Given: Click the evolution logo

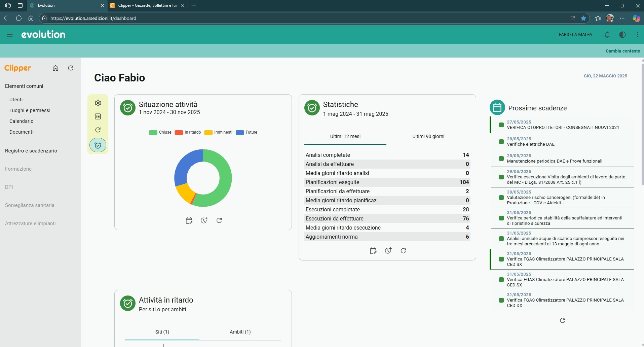Looking at the screenshot, I should tap(43, 35).
